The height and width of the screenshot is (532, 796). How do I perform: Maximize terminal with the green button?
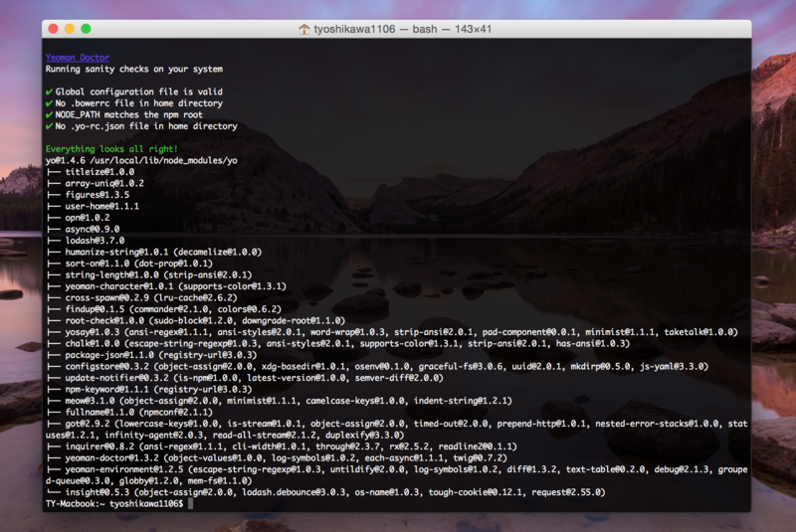(x=86, y=29)
